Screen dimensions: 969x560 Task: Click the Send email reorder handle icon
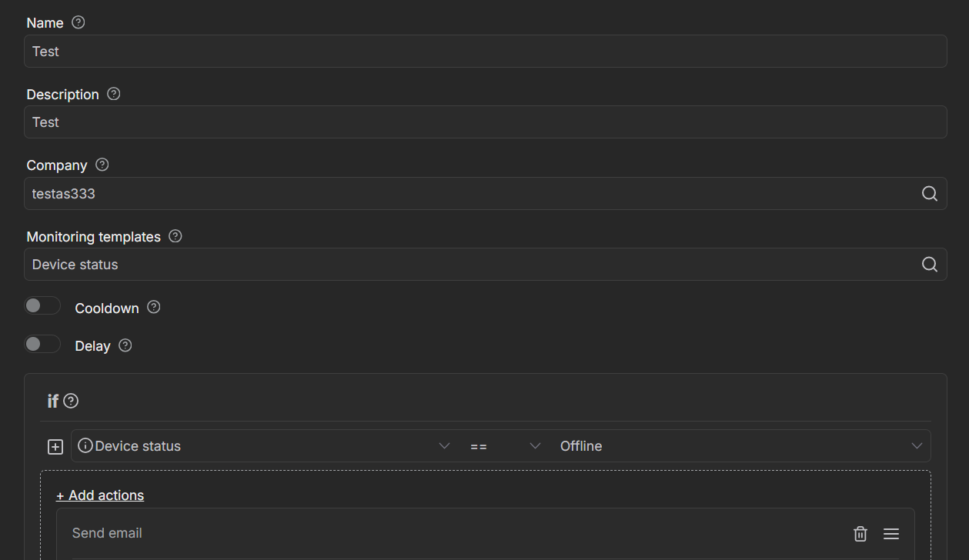[891, 534]
